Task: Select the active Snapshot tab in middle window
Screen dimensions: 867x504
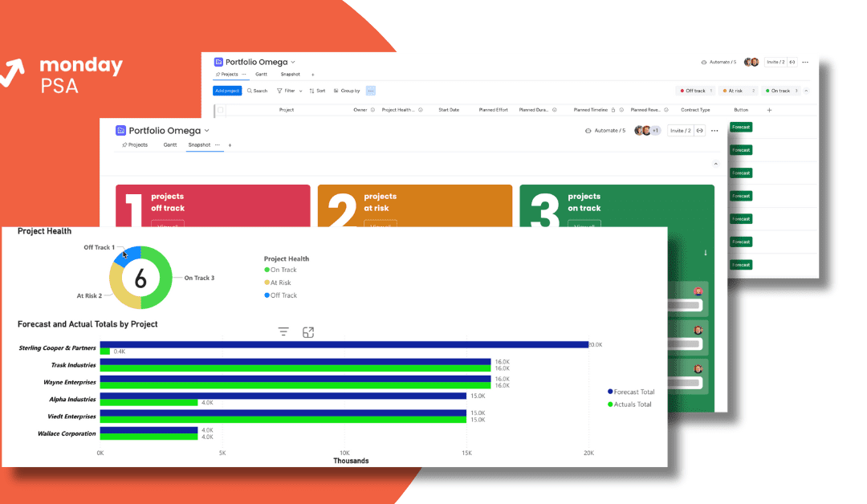Action: [x=199, y=144]
